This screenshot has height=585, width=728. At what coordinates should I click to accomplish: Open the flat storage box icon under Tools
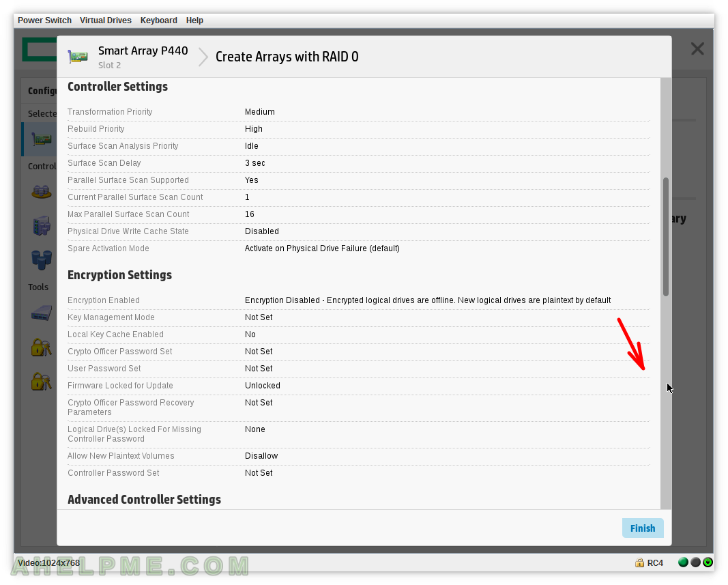(x=42, y=313)
